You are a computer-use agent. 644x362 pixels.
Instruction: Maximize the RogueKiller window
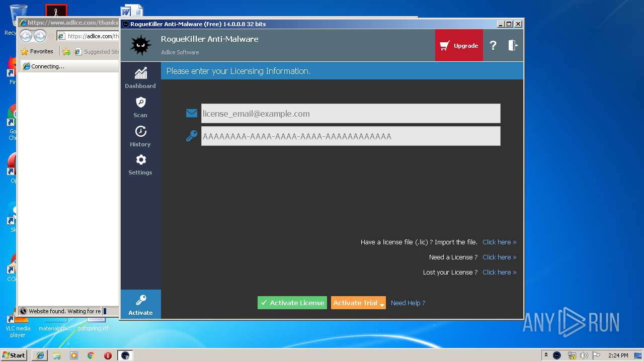(509, 24)
